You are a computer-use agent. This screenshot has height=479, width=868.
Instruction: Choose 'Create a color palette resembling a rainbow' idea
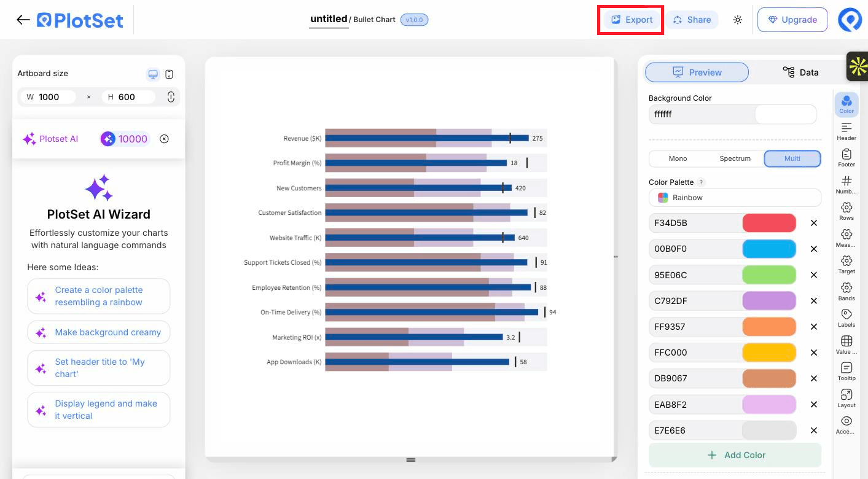coord(99,296)
